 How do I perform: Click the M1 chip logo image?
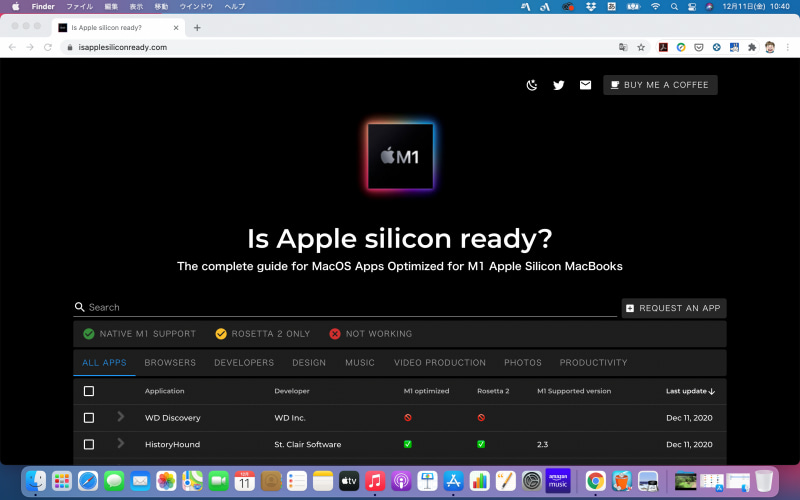coord(401,157)
